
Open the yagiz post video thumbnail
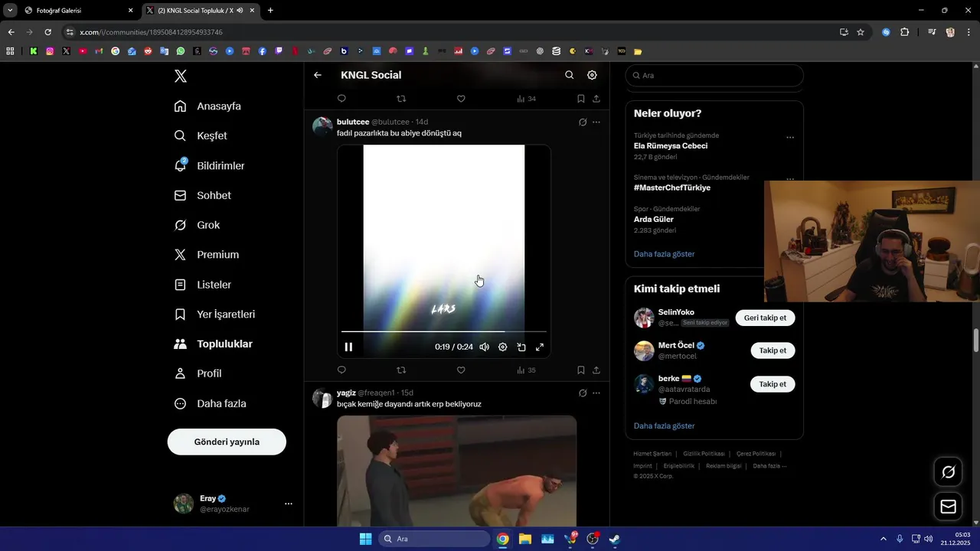(x=457, y=471)
